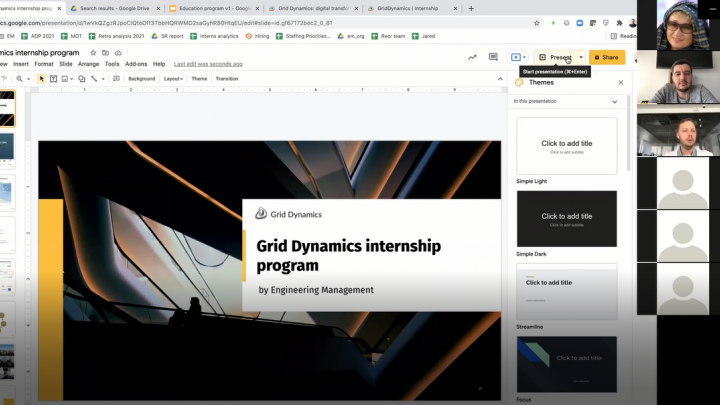This screenshot has width=720, height=405.
Task: Click the Themes panel scrollbar
Action: tap(629, 133)
